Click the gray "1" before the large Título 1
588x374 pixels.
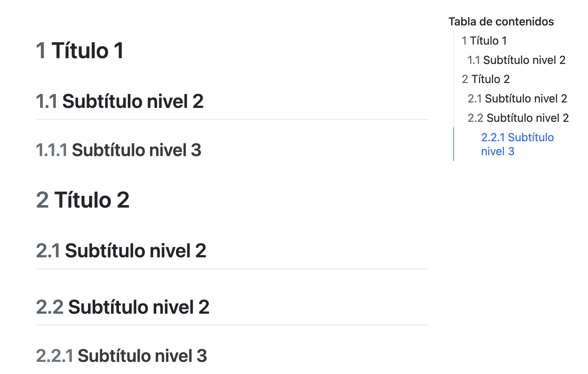click(x=41, y=50)
